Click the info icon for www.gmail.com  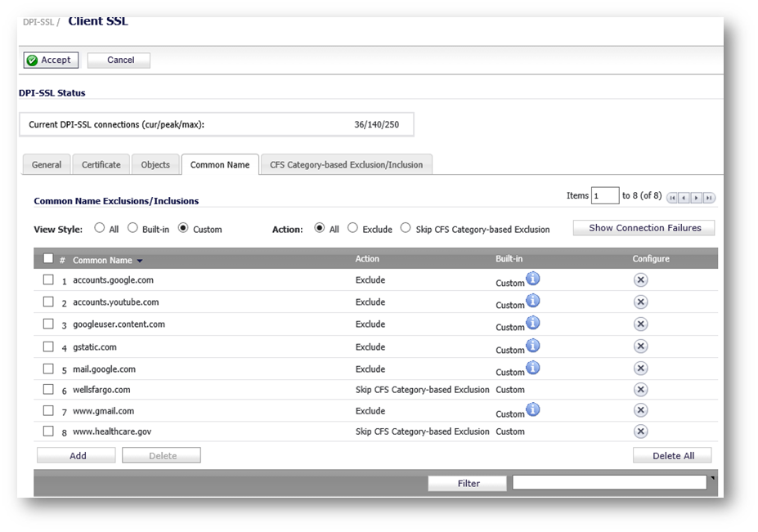point(533,409)
